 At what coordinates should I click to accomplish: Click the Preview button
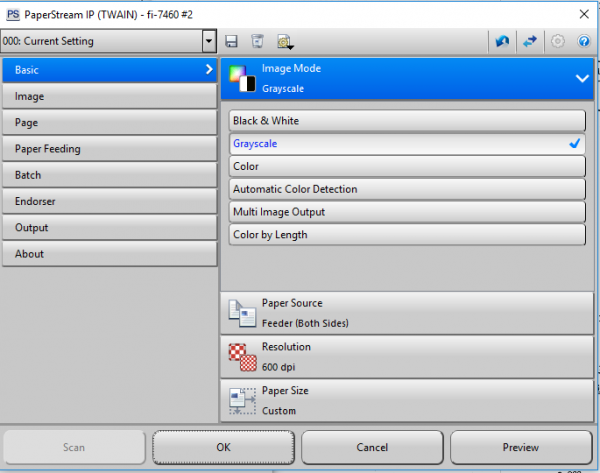click(x=520, y=447)
